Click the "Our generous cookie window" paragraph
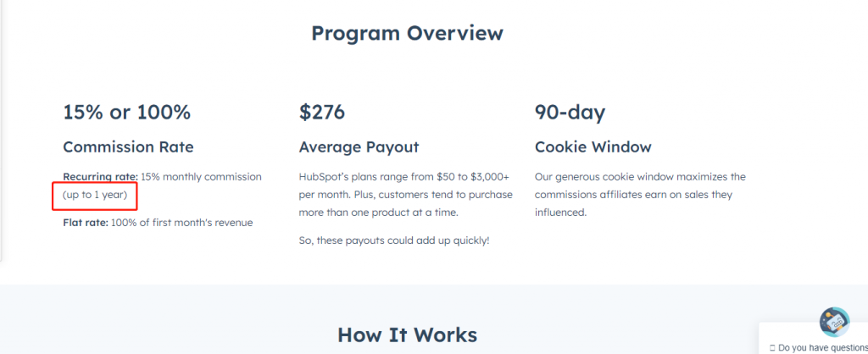 [640, 194]
